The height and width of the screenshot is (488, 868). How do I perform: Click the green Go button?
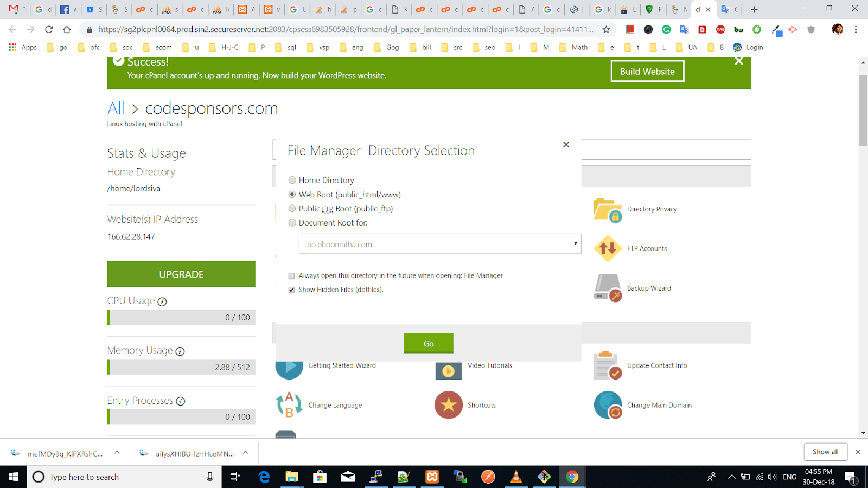coord(429,343)
